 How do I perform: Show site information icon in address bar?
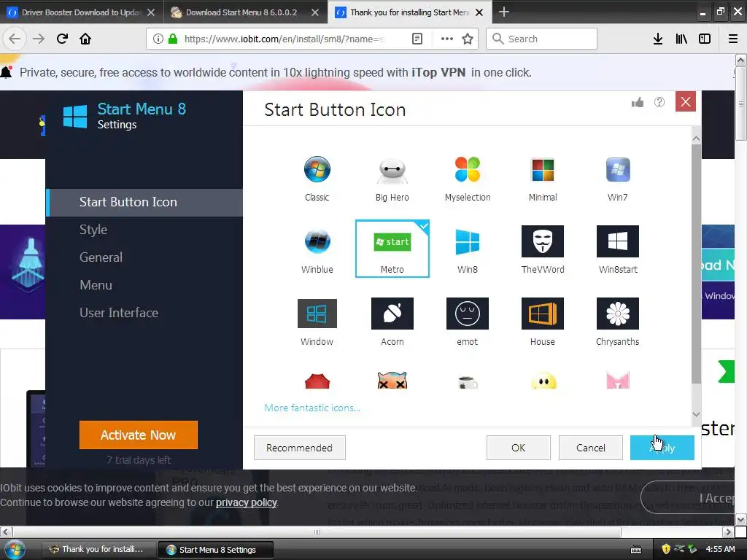pos(158,39)
